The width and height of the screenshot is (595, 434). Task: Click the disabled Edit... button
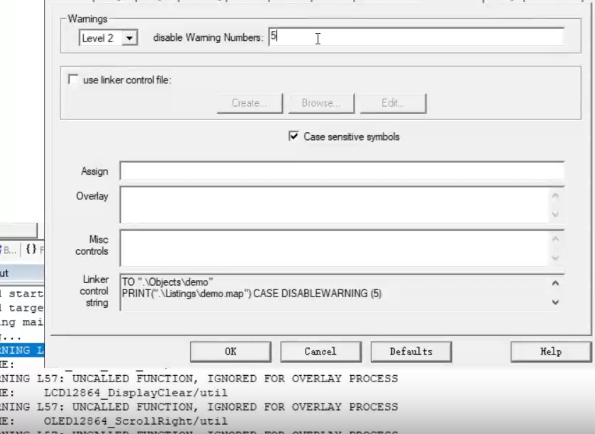[393, 103]
